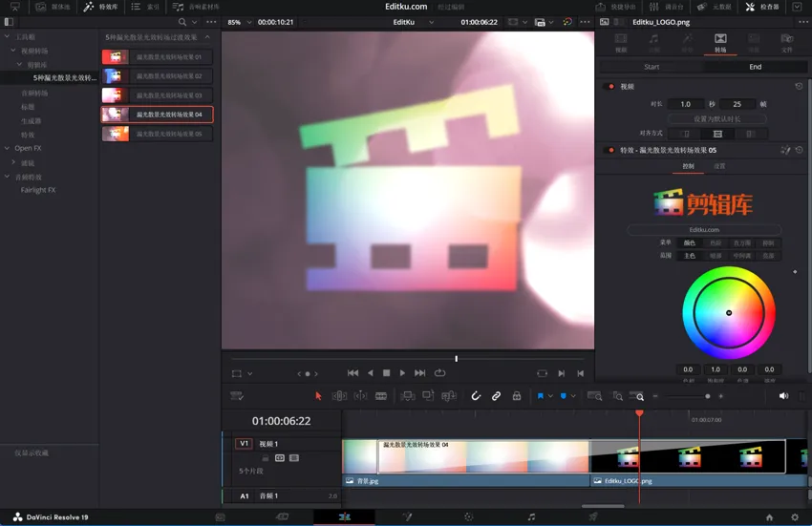The width and height of the screenshot is (812, 526).
Task: Toggle the V1 track lock icon
Action: [266, 458]
